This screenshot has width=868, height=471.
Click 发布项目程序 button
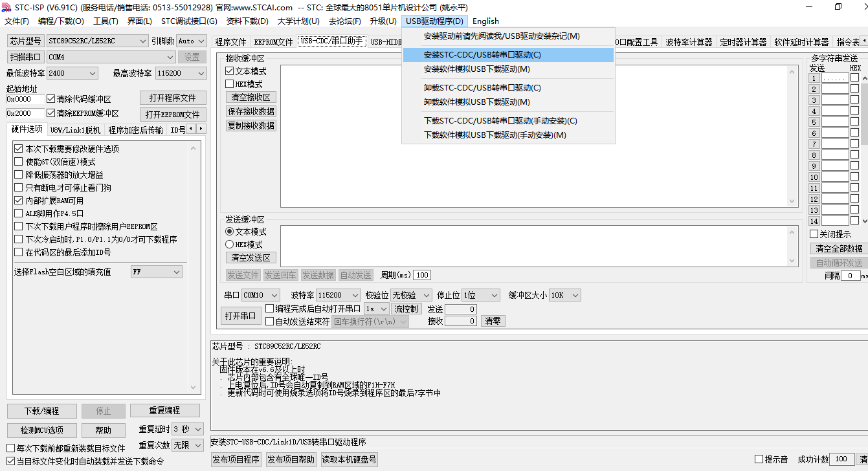[x=236, y=460]
